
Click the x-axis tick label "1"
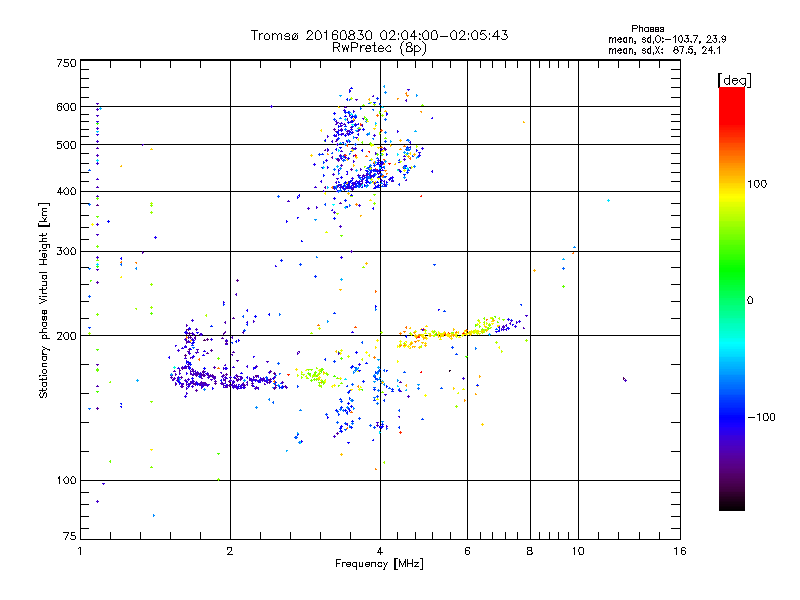(x=80, y=551)
